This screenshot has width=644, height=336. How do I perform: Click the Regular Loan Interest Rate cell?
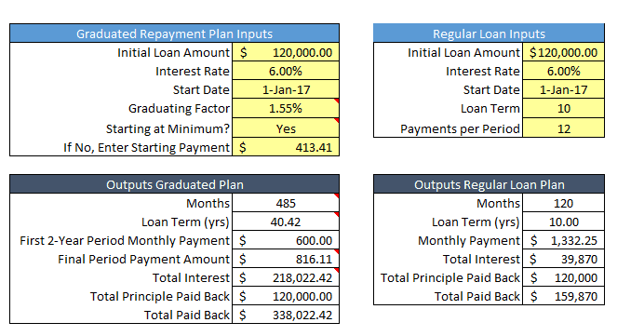tap(563, 71)
